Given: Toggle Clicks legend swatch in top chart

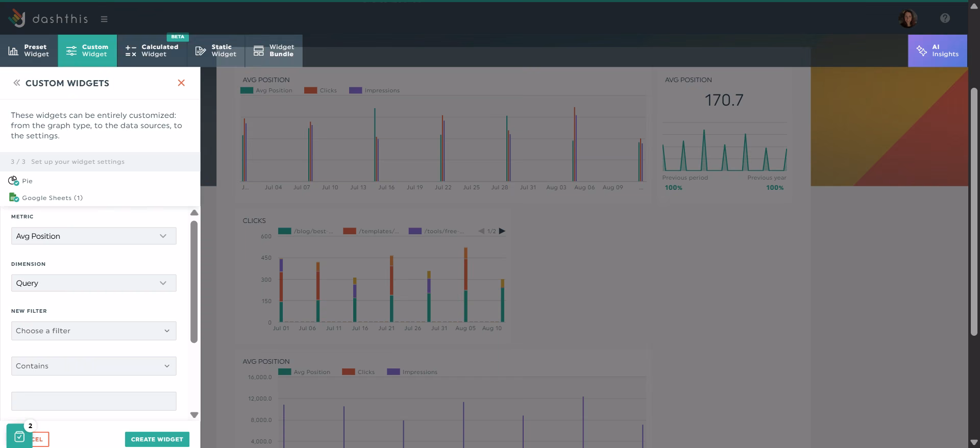Looking at the screenshot, I should (x=311, y=90).
